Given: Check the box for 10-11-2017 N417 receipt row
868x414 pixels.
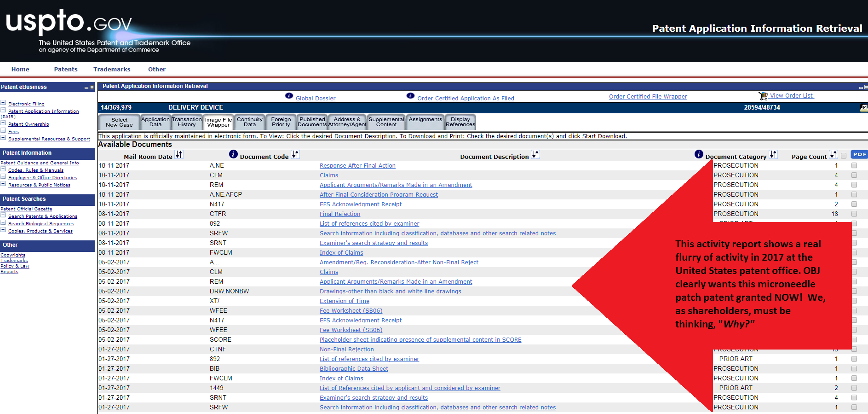Looking at the screenshot, I should click(854, 204).
